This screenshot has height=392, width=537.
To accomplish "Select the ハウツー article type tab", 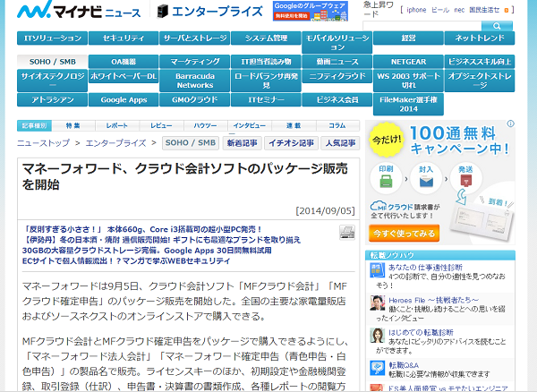I will (206, 125).
